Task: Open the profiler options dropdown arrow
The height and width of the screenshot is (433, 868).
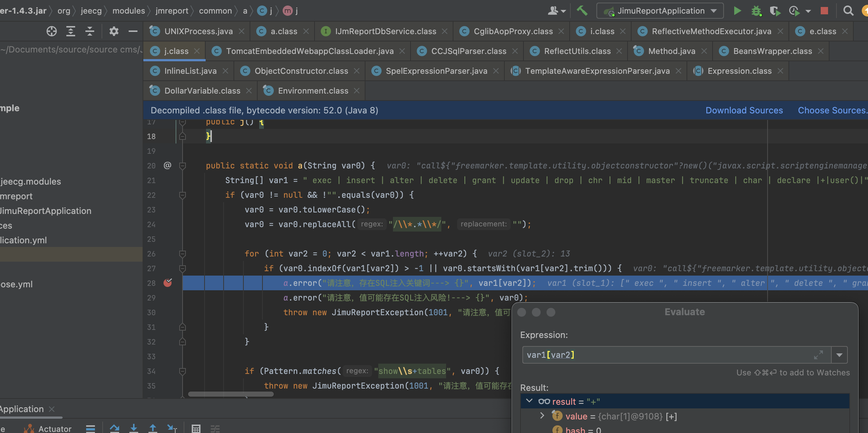Action: [x=808, y=11]
